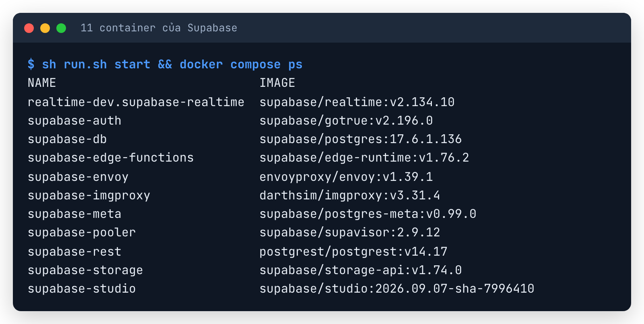This screenshot has height=324, width=644.
Task: Click the 'supabase/realtime:v2.134.10' image text
Action: 357,102
